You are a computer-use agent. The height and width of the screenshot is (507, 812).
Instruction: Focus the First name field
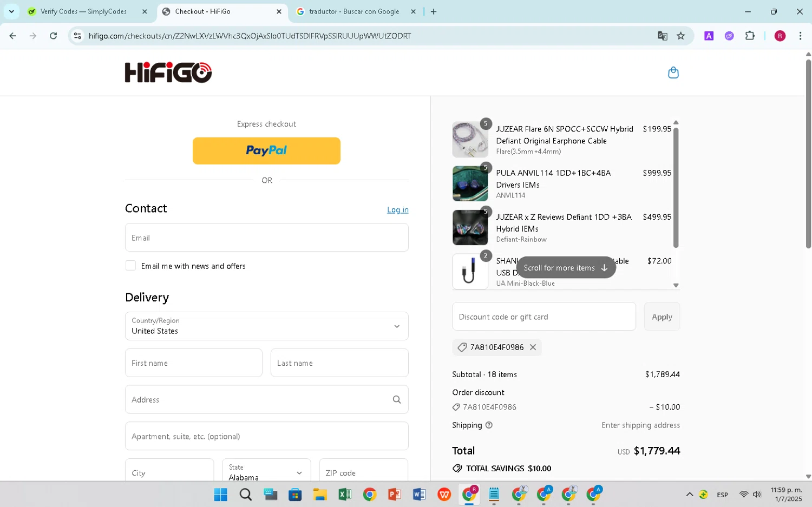(x=193, y=363)
